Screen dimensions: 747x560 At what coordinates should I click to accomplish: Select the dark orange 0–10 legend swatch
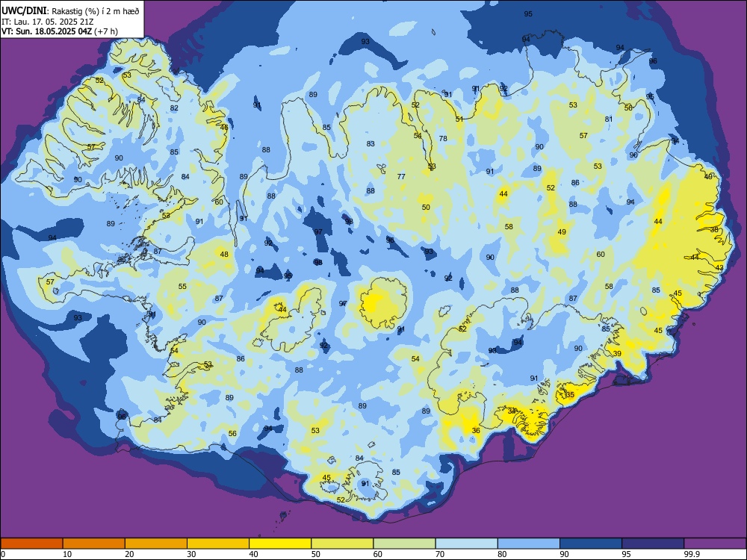(x=31, y=544)
